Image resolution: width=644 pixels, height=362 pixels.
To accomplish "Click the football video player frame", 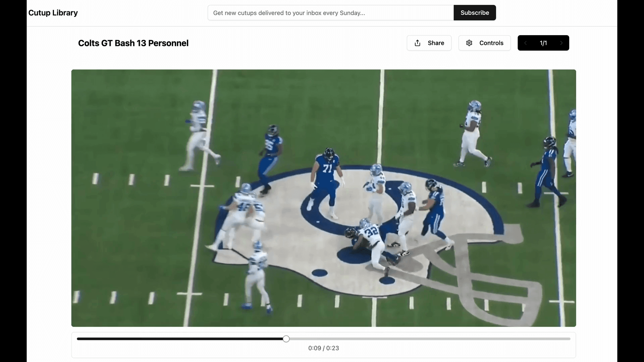I will pyautogui.click(x=324, y=198).
